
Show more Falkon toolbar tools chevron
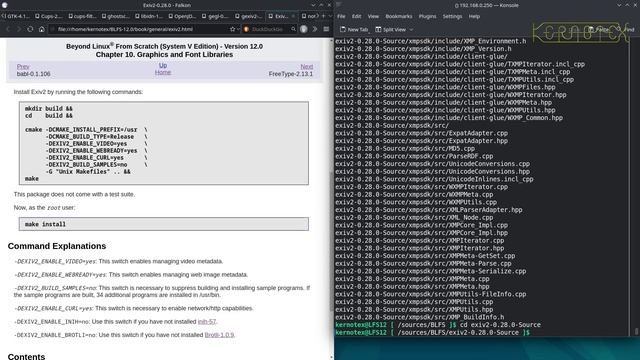315,29
